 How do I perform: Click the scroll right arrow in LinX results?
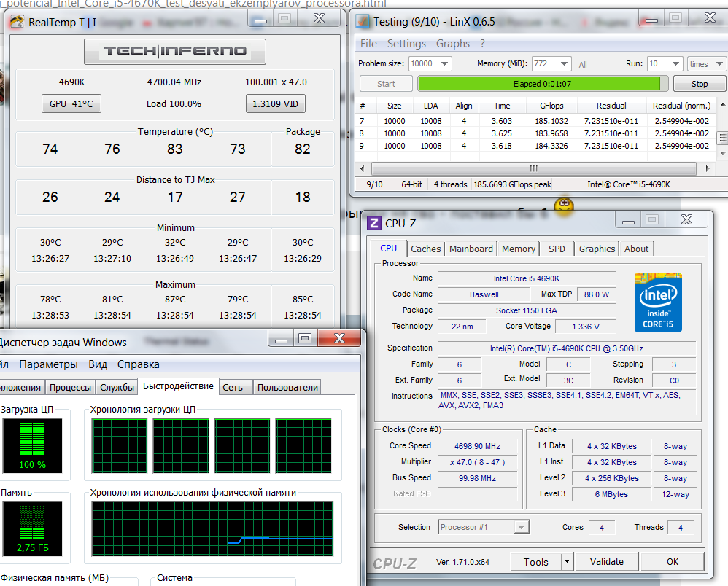(707, 168)
